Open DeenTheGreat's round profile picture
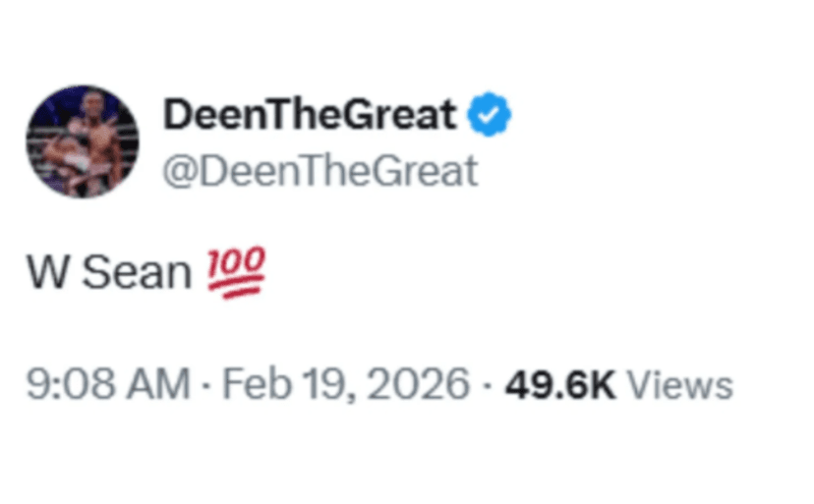814x504 pixels. (83, 141)
